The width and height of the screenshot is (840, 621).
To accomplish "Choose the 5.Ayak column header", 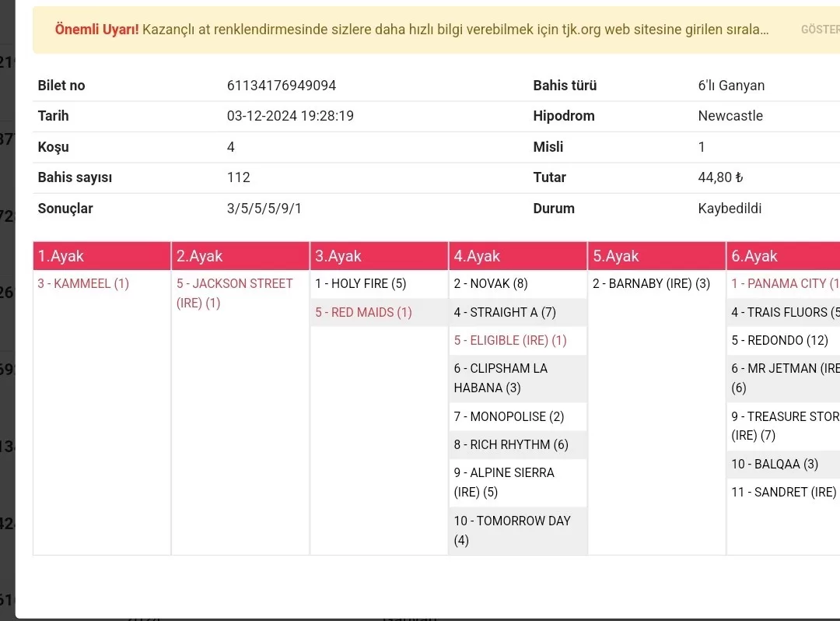I will [656, 256].
